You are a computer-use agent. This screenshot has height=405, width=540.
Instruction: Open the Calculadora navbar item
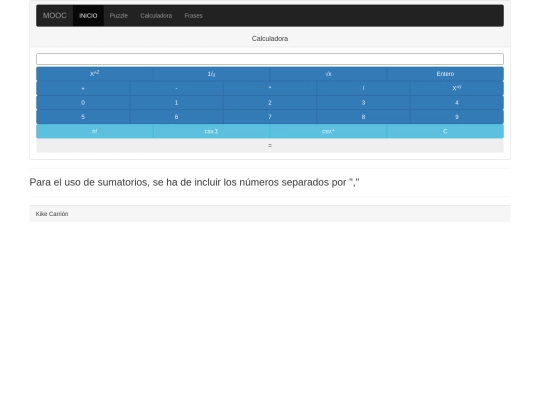tap(156, 15)
